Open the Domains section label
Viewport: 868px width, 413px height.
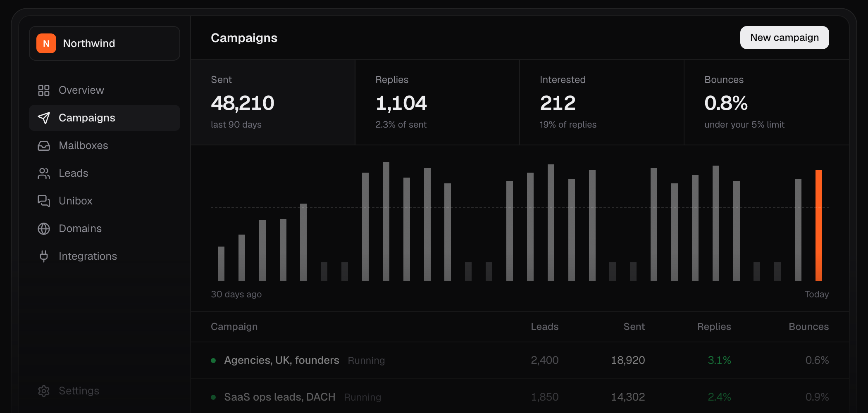tap(80, 228)
